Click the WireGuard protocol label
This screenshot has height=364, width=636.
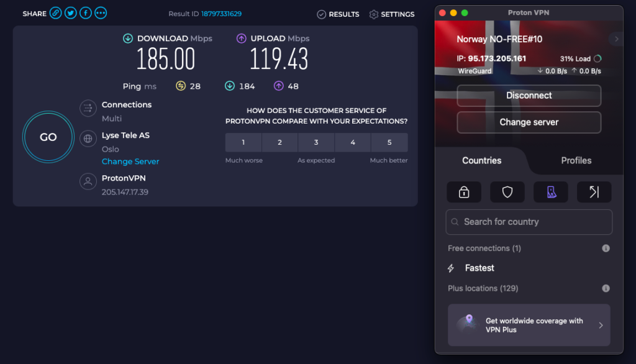(475, 71)
